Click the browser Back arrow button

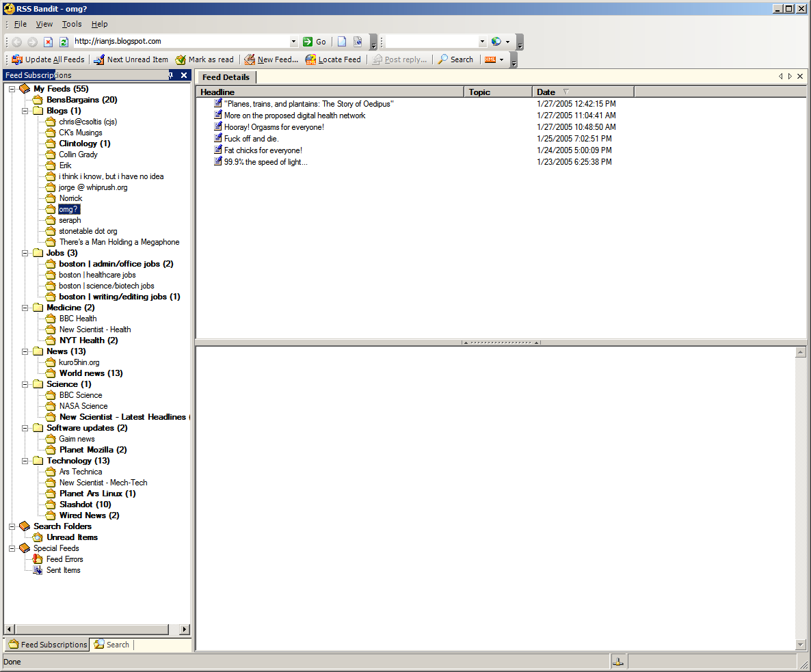tap(17, 42)
